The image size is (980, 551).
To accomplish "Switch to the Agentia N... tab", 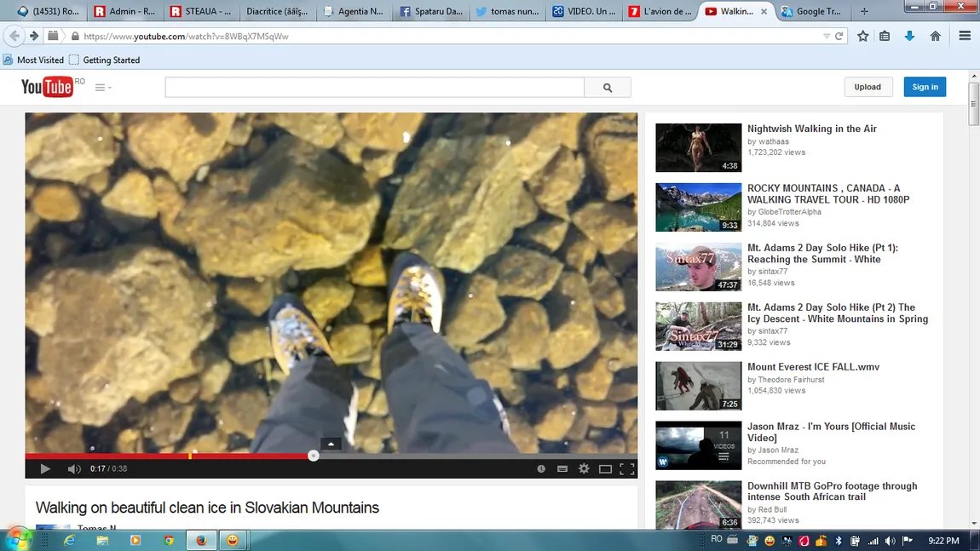I will coord(354,11).
